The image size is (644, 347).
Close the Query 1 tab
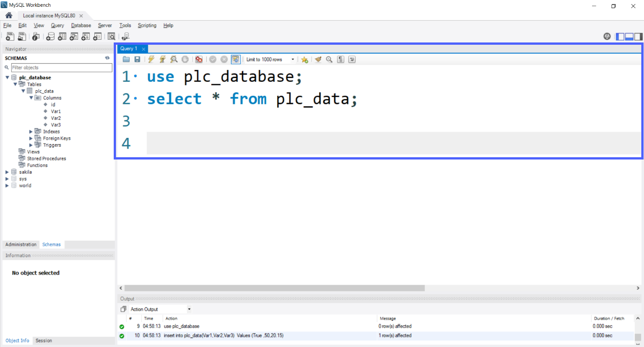tap(144, 49)
